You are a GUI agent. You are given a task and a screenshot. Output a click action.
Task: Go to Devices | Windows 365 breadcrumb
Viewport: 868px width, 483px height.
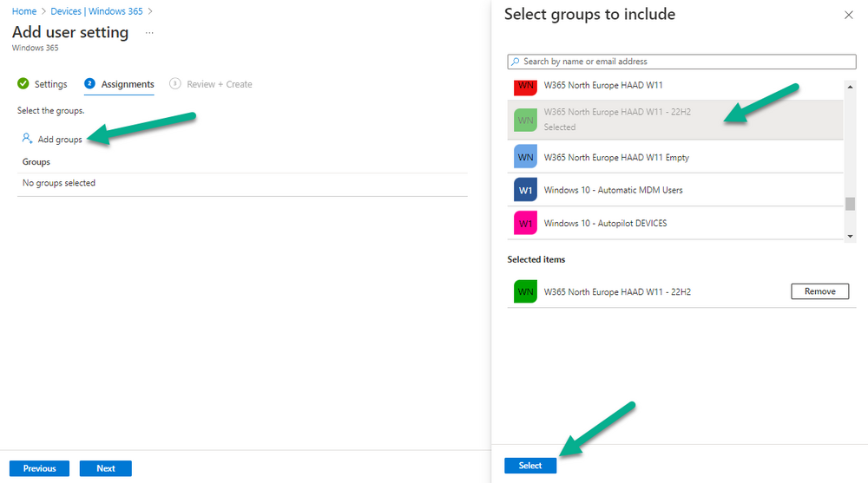[x=96, y=11]
